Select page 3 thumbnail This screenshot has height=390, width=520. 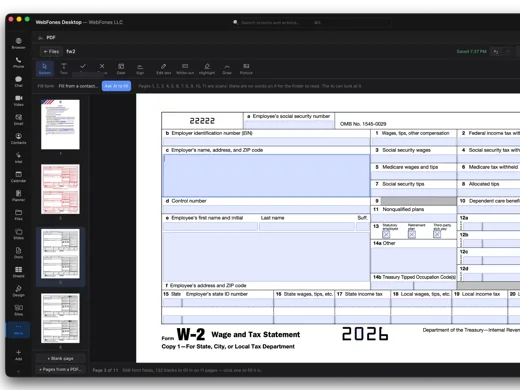point(60,254)
